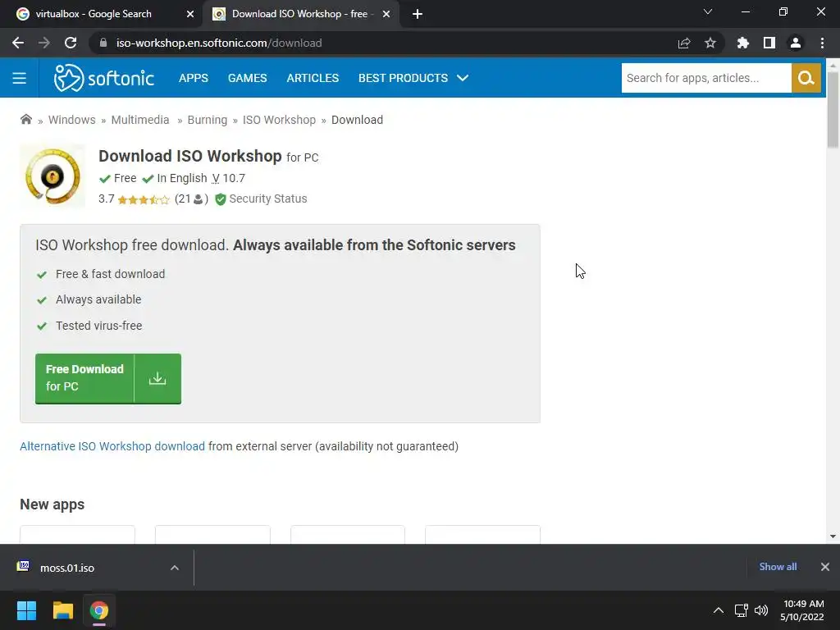Close the virtualbox Google Search tab
840x630 pixels.
[190, 14]
